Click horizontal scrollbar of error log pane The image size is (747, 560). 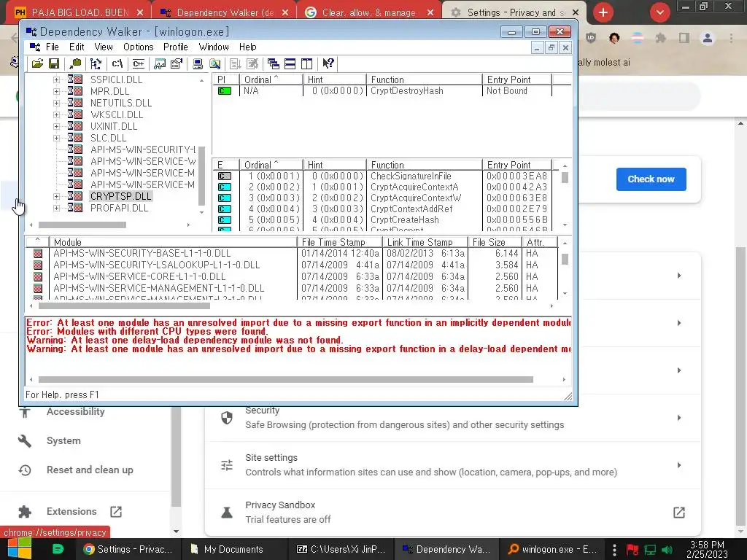(x=285, y=379)
